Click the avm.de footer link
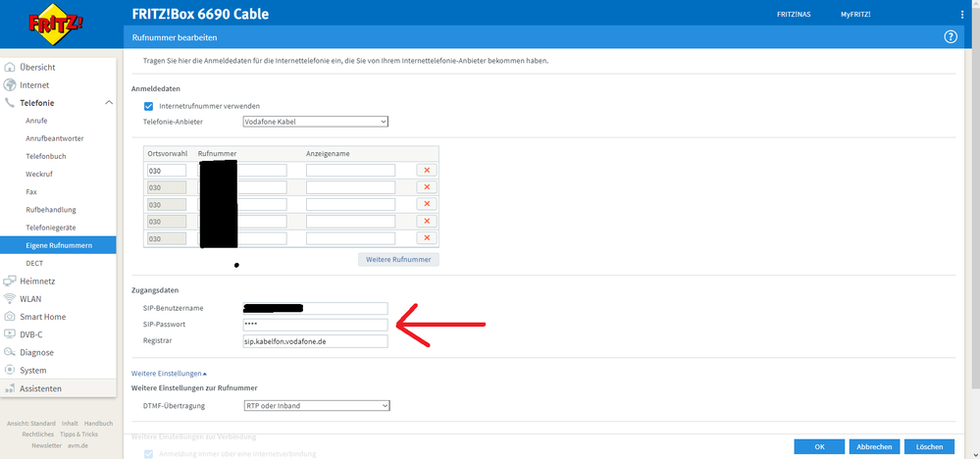 point(78,445)
